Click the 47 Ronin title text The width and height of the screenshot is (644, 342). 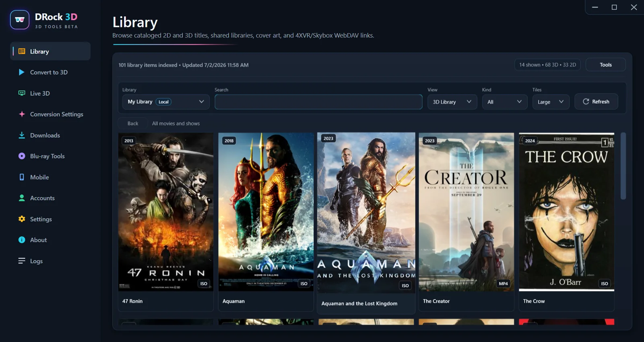coord(132,301)
